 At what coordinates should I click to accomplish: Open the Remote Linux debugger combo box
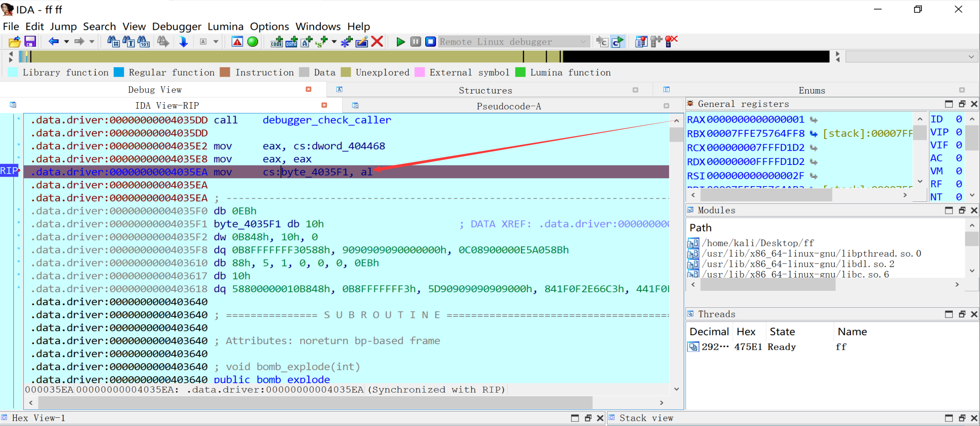click(514, 42)
